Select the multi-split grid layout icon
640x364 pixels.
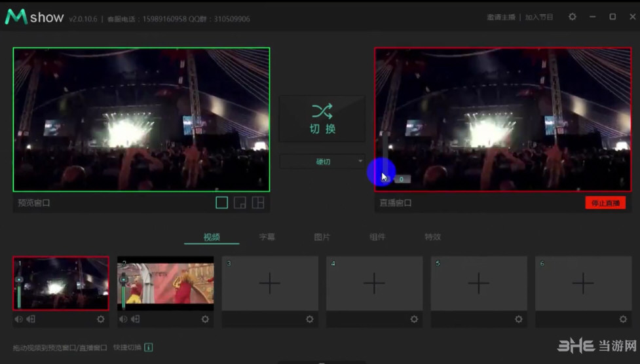(258, 203)
